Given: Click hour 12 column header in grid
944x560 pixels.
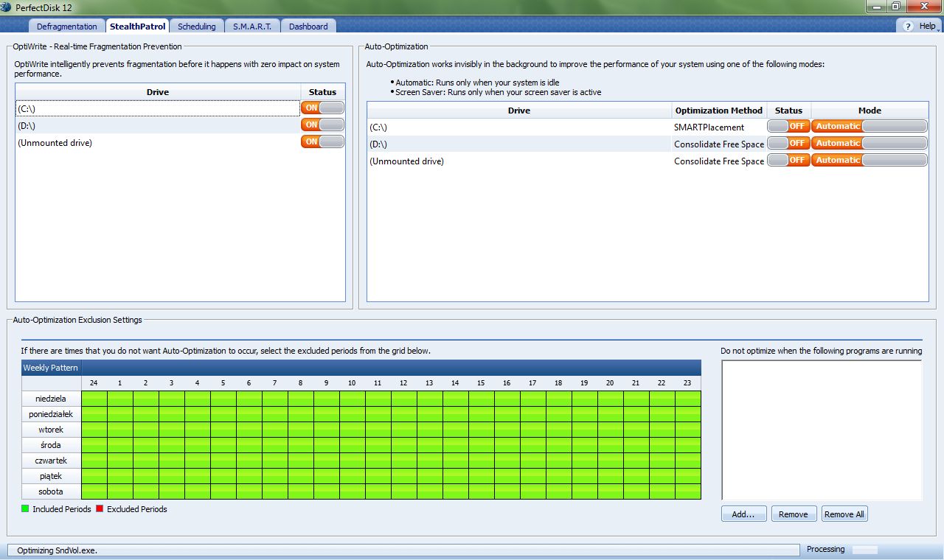Looking at the screenshot, I should tap(403, 383).
